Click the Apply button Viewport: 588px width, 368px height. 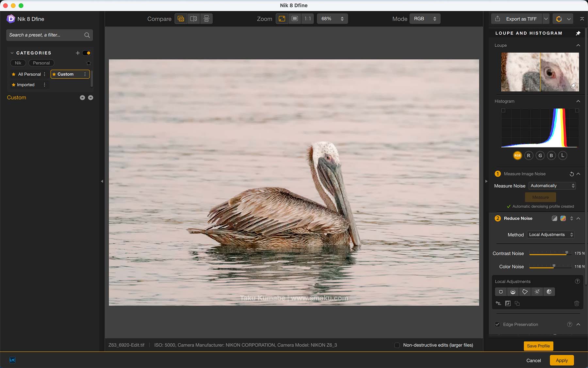point(562,360)
